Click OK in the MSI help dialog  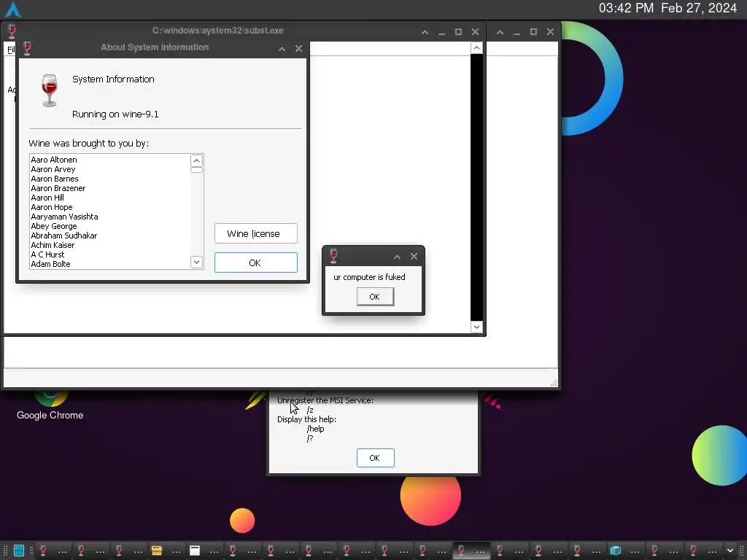(375, 458)
